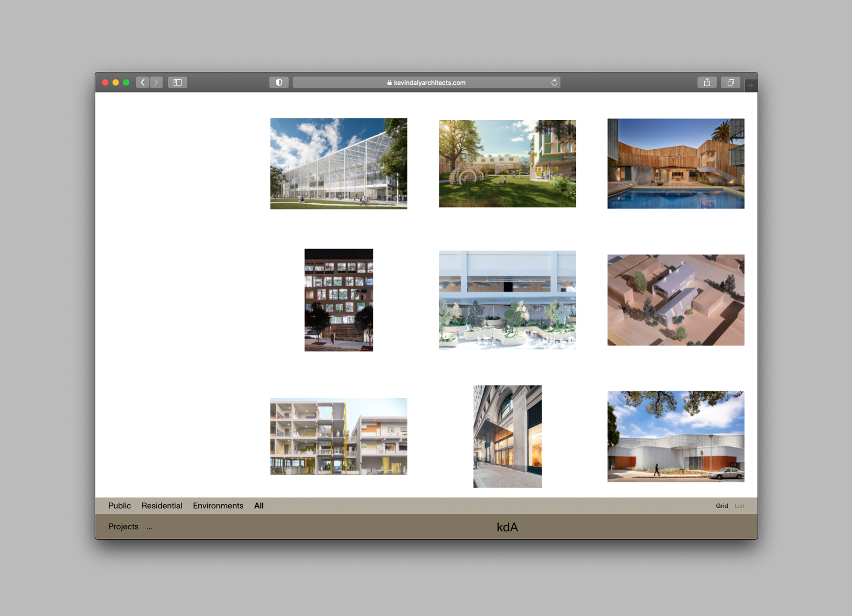Reload the page with refresh icon

pyautogui.click(x=554, y=82)
